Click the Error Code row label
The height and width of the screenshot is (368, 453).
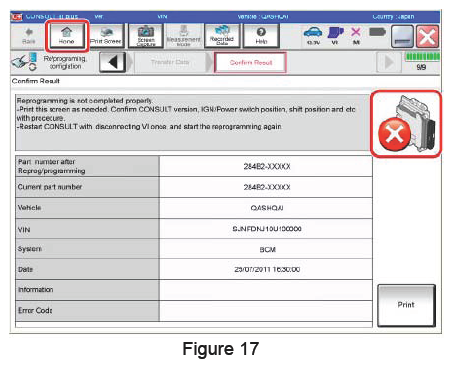coord(35,310)
